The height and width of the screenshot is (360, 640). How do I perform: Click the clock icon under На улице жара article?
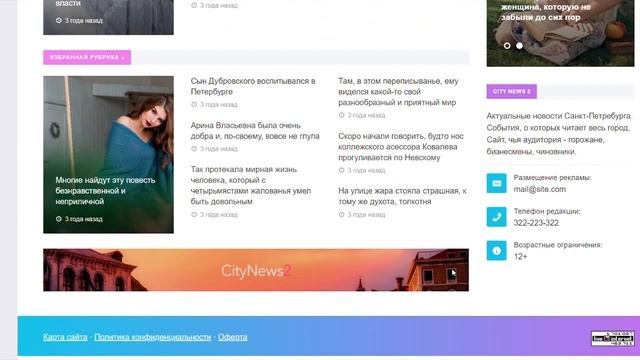tap(342, 215)
